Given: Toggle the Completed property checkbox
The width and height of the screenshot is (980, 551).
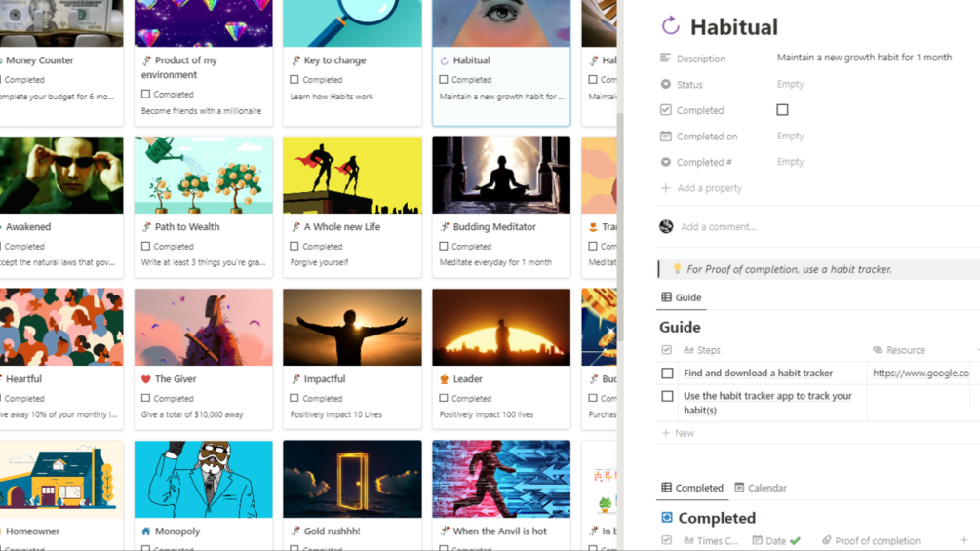Looking at the screenshot, I should [782, 110].
